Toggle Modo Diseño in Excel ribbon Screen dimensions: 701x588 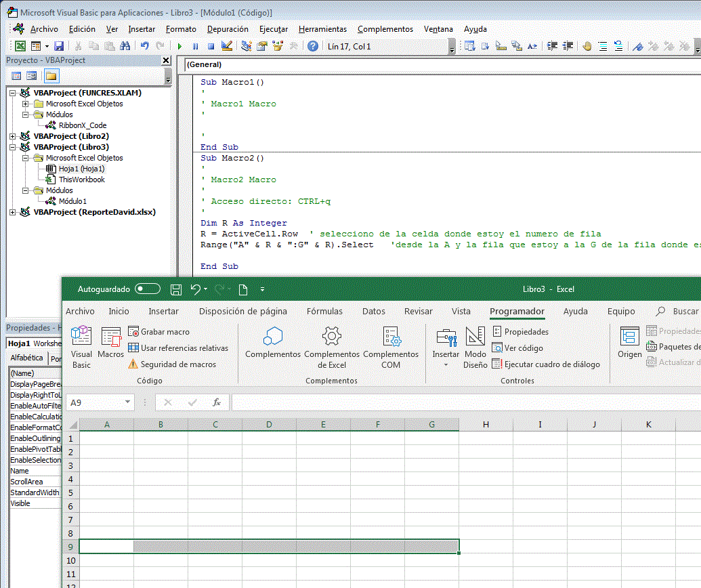[475, 348]
